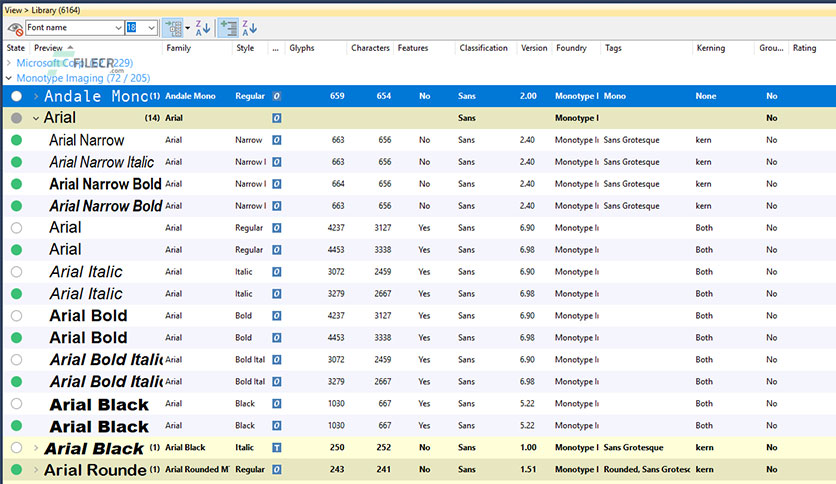This screenshot has width=836, height=484.
Task: Open the font size 18 dropdown
Action: coord(152,28)
